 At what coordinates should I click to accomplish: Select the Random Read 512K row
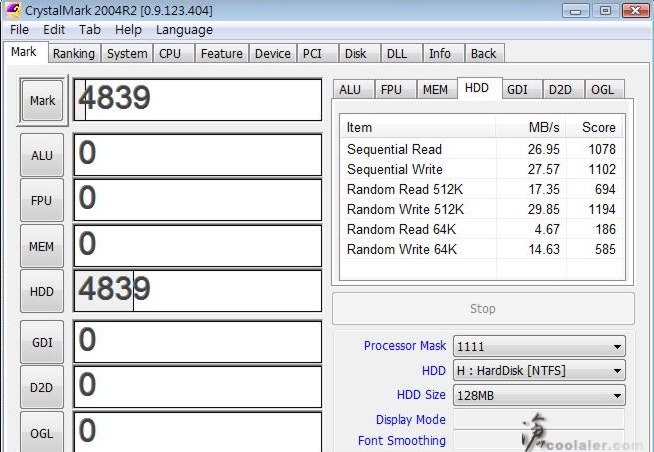click(482, 189)
